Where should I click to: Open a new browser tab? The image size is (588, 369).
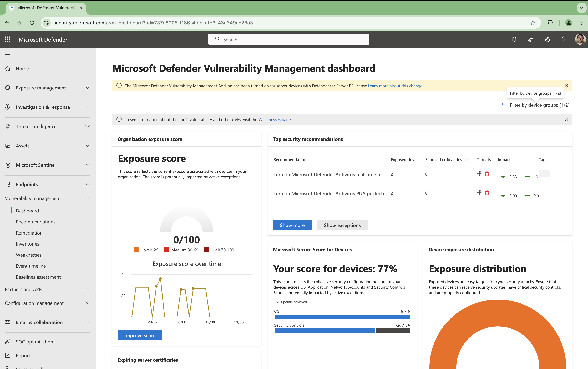point(93,8)
